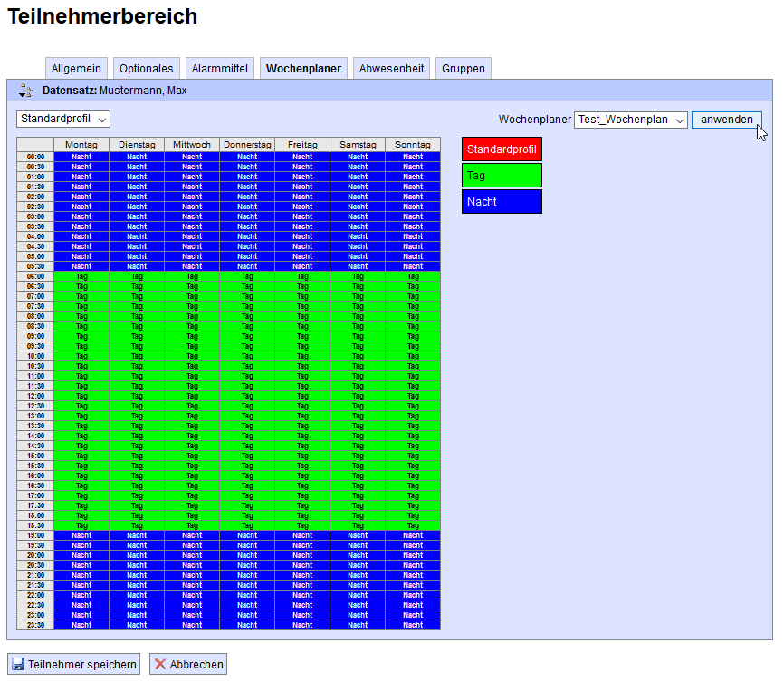Choose the blue Nacht legend swatch
784x682 pixels.
[502, 201]
